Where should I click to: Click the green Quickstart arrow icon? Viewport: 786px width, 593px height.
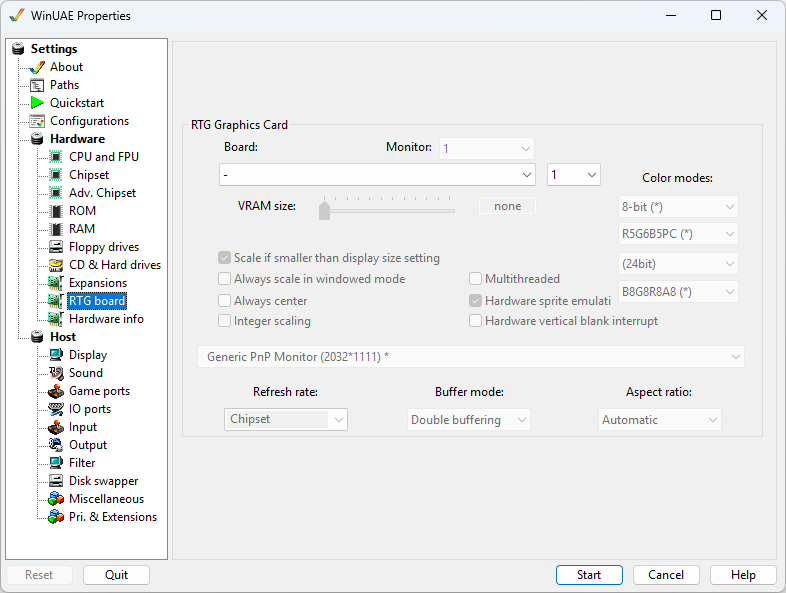coord(37,103)
